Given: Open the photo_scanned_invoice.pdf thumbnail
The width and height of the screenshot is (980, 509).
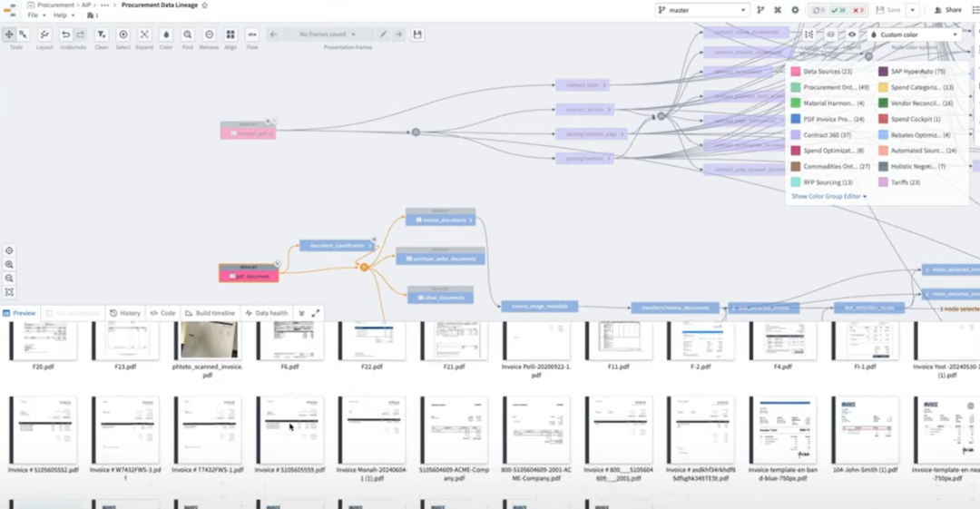Looking at the screenshot, I should tap(209, 341).
